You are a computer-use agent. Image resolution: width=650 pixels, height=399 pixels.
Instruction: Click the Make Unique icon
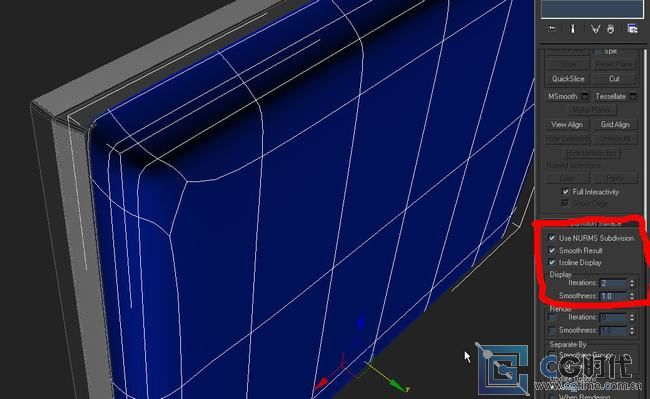pos(595,29)
